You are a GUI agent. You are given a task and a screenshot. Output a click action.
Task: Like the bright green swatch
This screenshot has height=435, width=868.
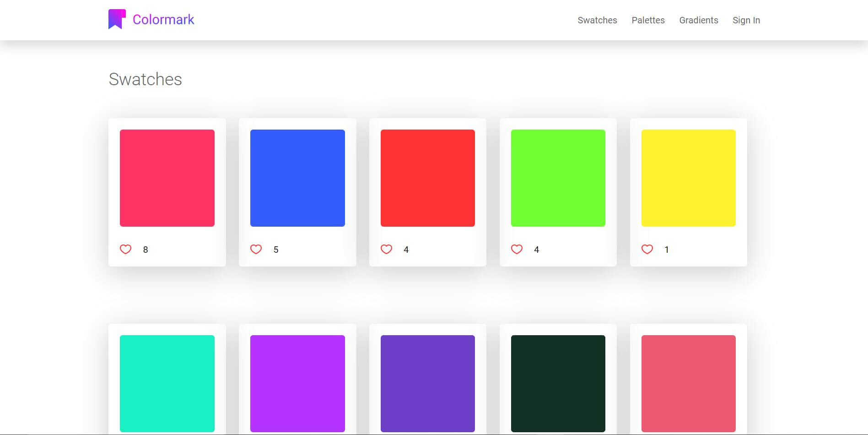pyautogui.click(x=558, y=178)
